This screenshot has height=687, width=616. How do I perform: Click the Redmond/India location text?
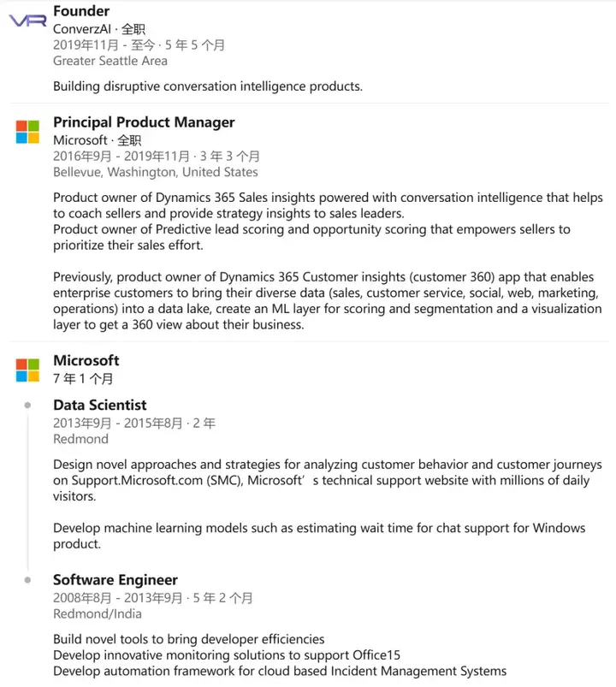tap(98, 613)
